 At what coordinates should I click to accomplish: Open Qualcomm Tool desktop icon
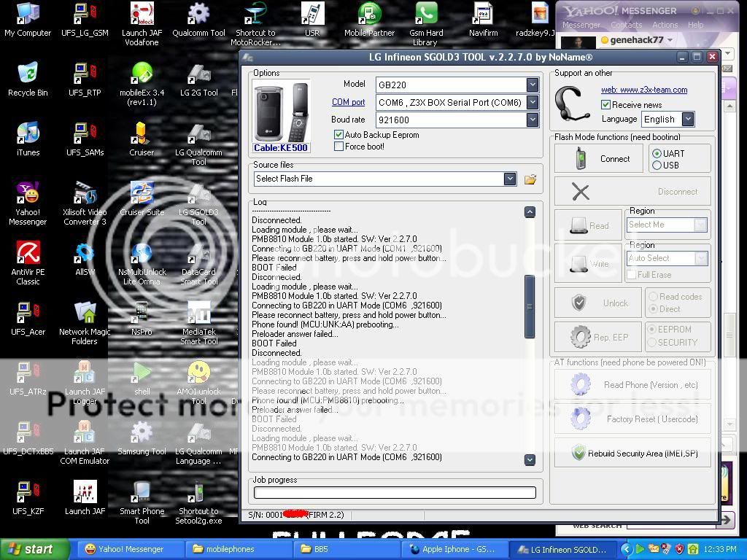point(198,20)
